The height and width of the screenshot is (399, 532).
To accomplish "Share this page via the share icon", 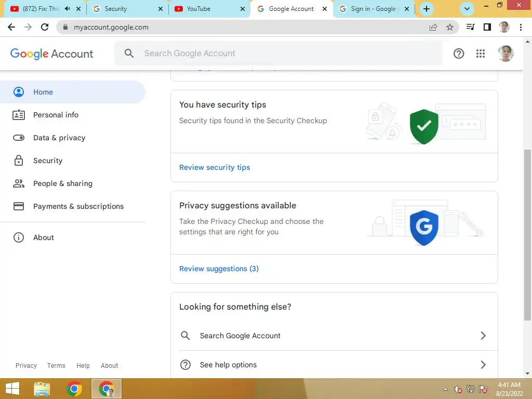I will (x=433, y=27).
